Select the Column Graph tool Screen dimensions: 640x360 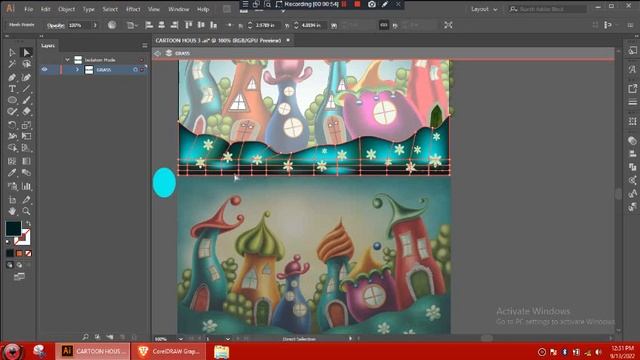[x=27, y=187]
